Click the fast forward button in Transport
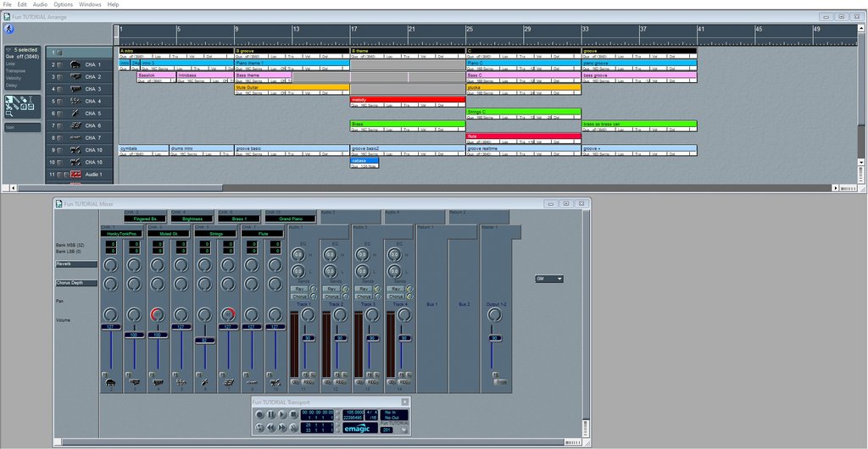The image size is (868, 449). (x=281, y=428)
